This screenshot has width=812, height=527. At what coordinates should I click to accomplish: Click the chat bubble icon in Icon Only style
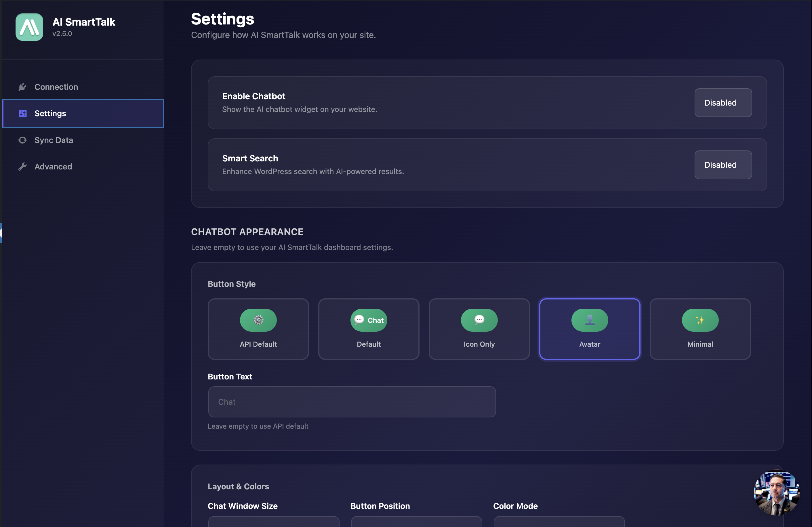click(x=479, y=320)
